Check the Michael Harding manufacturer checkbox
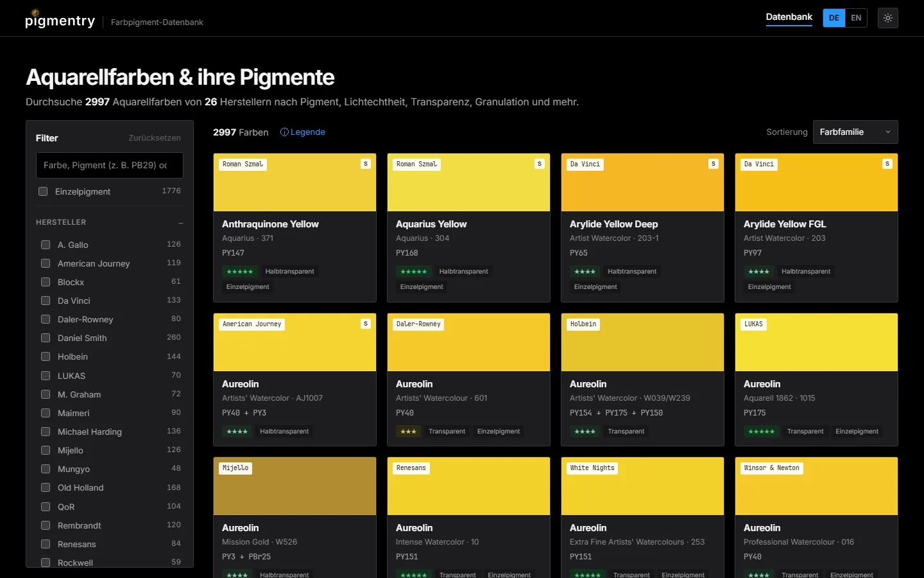Screen dimensions: 924x578 [x=46, y=432]
